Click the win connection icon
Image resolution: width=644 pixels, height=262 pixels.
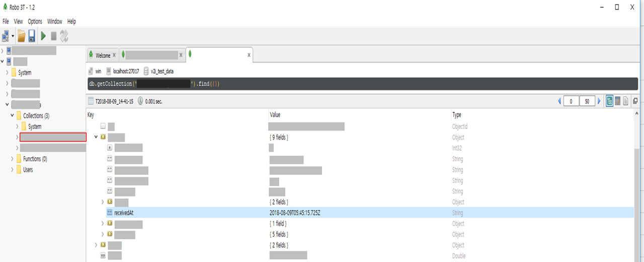tap(91, 72)
